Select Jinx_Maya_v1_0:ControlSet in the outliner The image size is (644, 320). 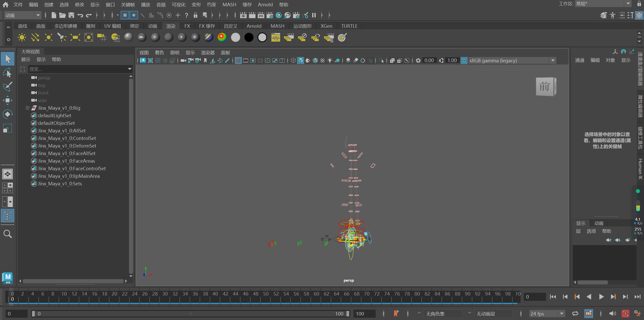(67, 138)
